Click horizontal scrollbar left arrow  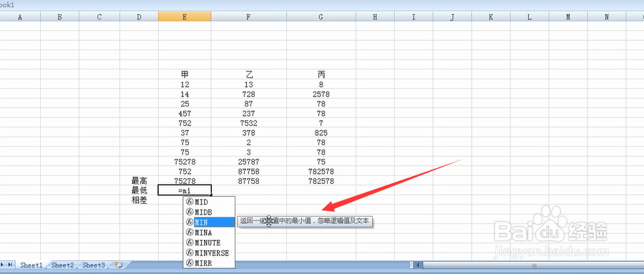coord(419,265)
